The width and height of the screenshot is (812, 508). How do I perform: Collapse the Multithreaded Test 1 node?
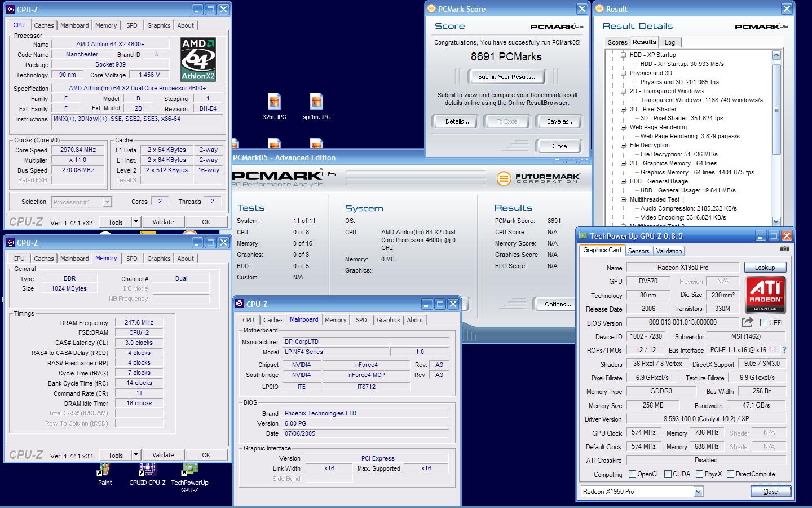623,199
